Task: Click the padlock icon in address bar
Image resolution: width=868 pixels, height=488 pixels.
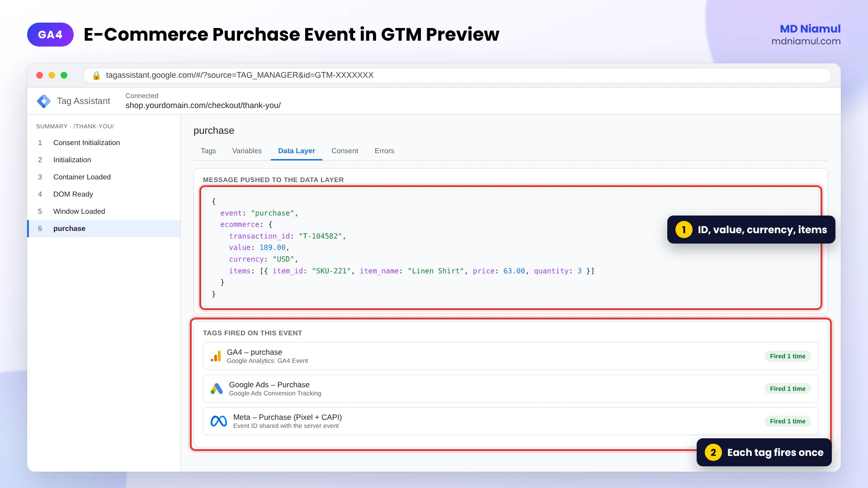Action: (x=96, y=75)
